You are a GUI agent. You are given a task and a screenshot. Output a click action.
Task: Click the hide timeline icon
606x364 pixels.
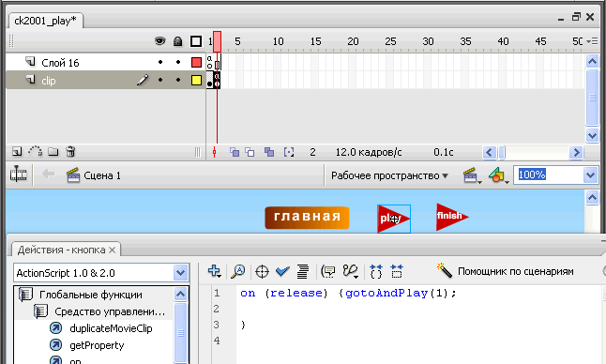click(x=18, y=174)
